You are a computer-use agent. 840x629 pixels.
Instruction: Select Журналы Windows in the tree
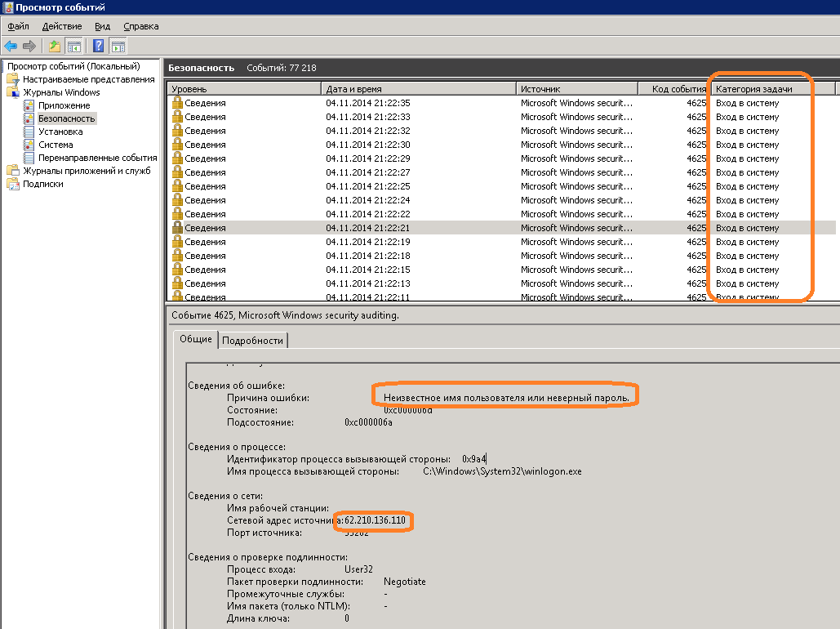coord(61,92)
